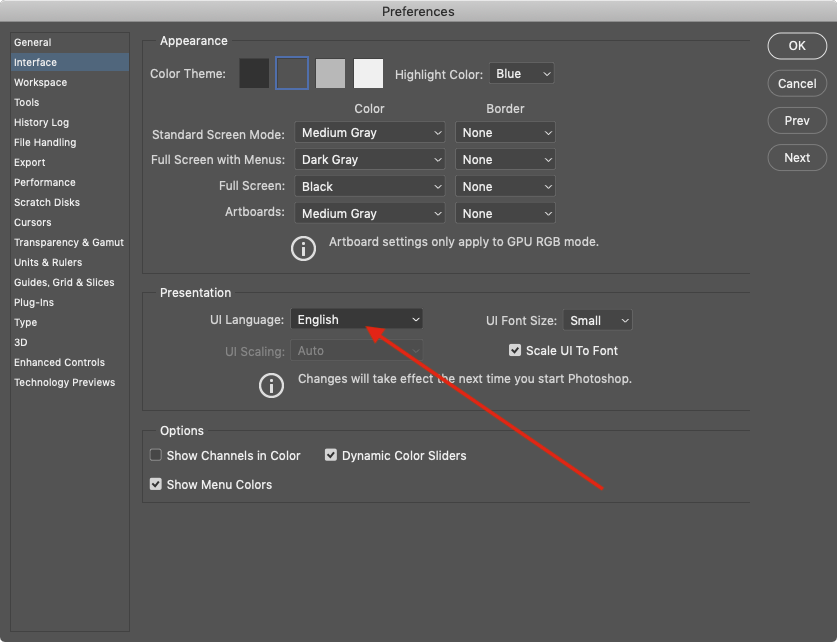
Task: Choose the medium gray color theme swatch
Action: click(331, 74)
